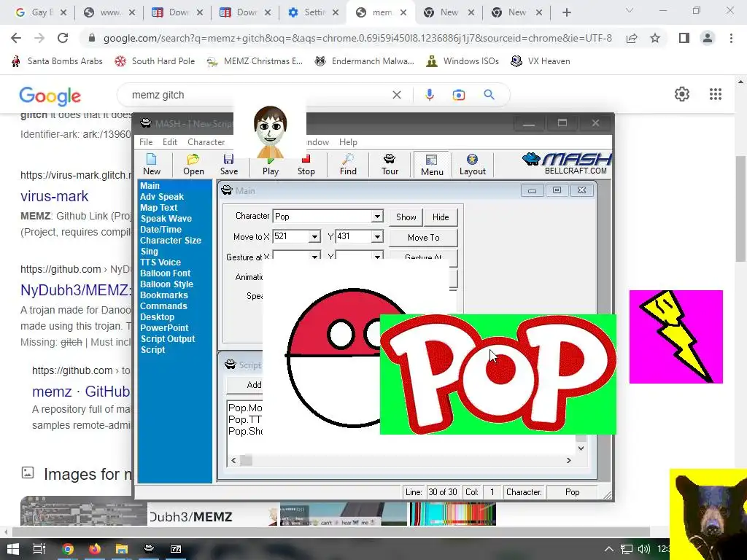
Task: Open a new Chrome tab
Action: [x=566, y=13]
